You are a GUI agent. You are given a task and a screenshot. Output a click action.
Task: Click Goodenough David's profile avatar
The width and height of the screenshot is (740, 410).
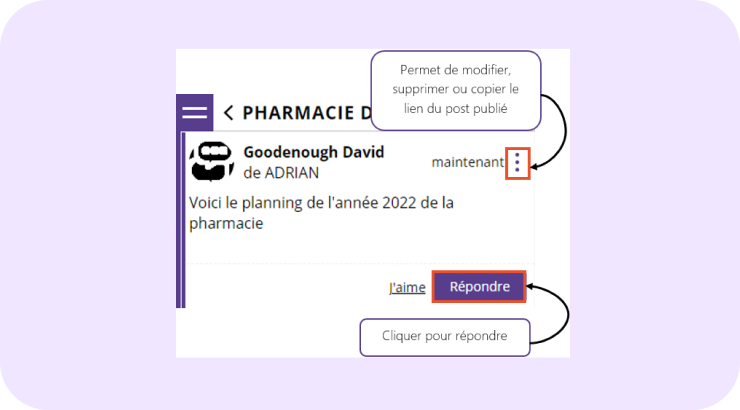pyautogui.click(x=211, y=162)
